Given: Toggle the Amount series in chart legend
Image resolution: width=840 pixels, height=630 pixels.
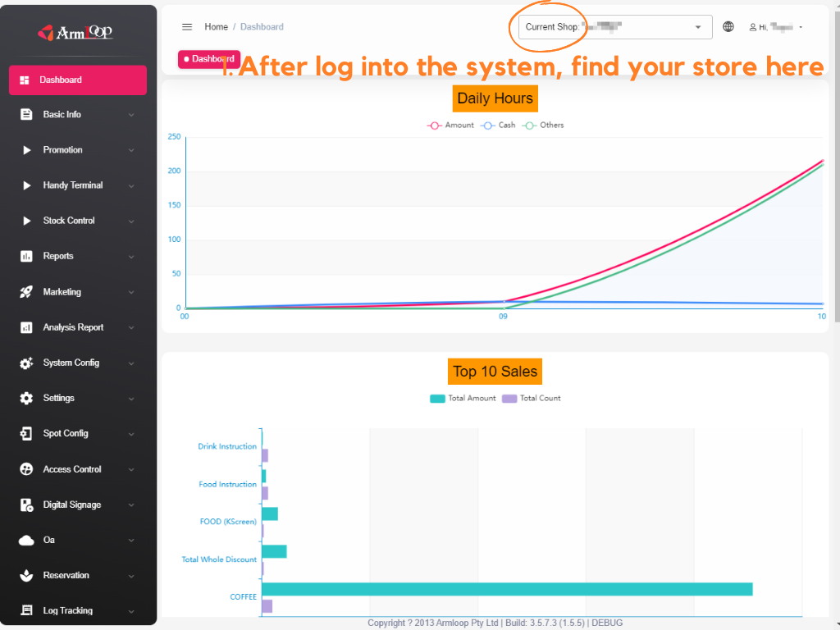Looking at the screenshot, I should 451,126.
